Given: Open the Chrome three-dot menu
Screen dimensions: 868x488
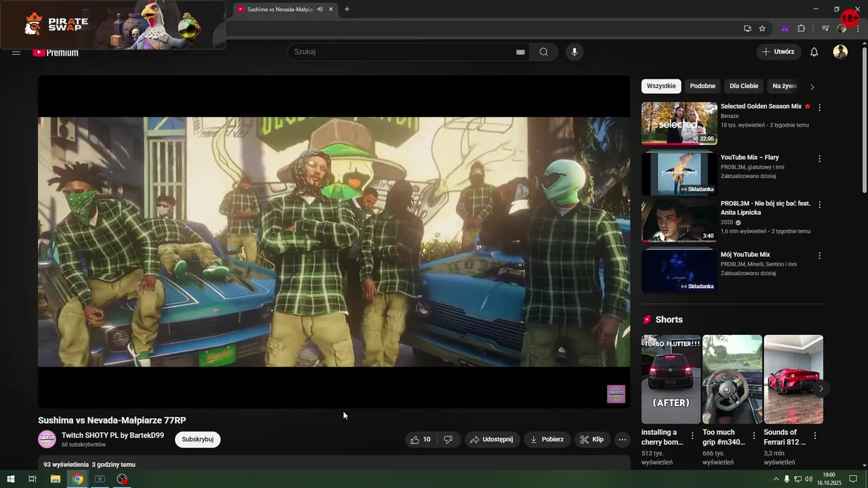Looking at the screenshot, I should 856,28.
